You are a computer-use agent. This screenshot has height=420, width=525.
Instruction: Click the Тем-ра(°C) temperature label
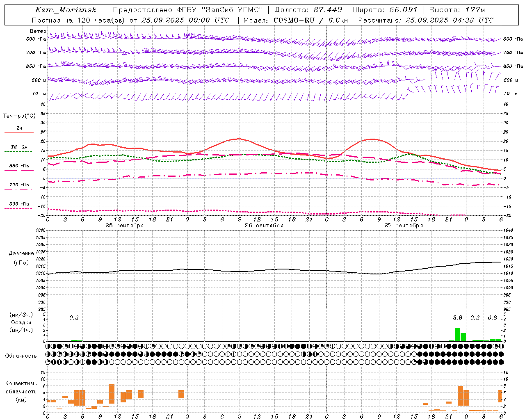[19, 116]
